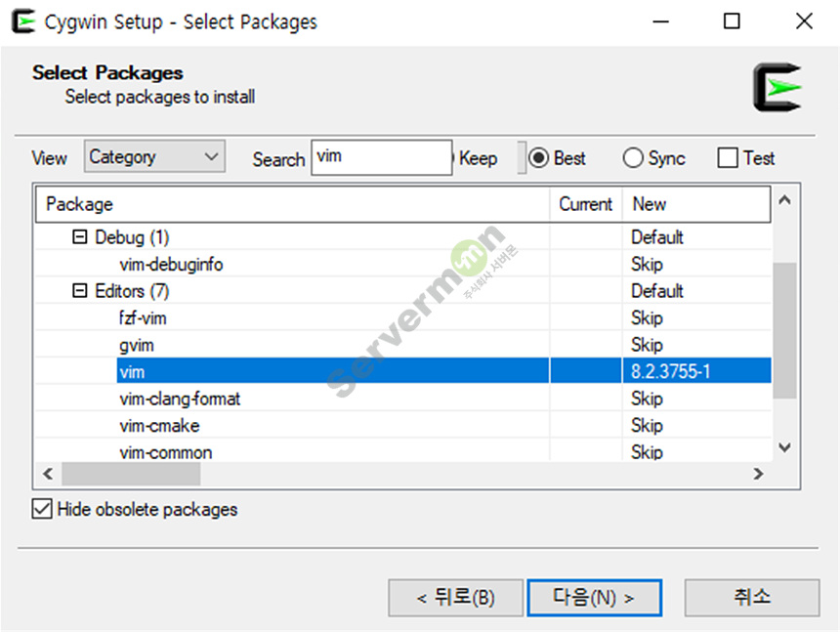The height and width of the screenshot is (632, 840).
Task: Click vertical scrollbar up arrow
Action: tap(785, 200)
